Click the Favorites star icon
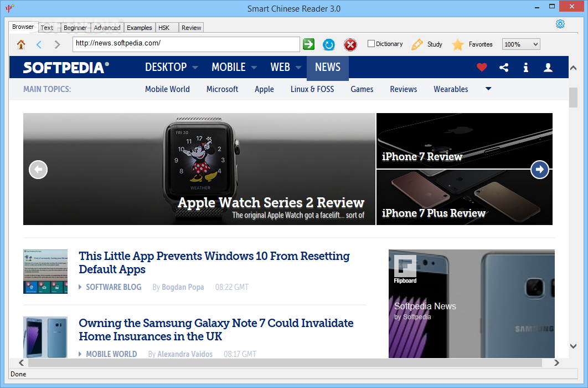 [457, 44]
